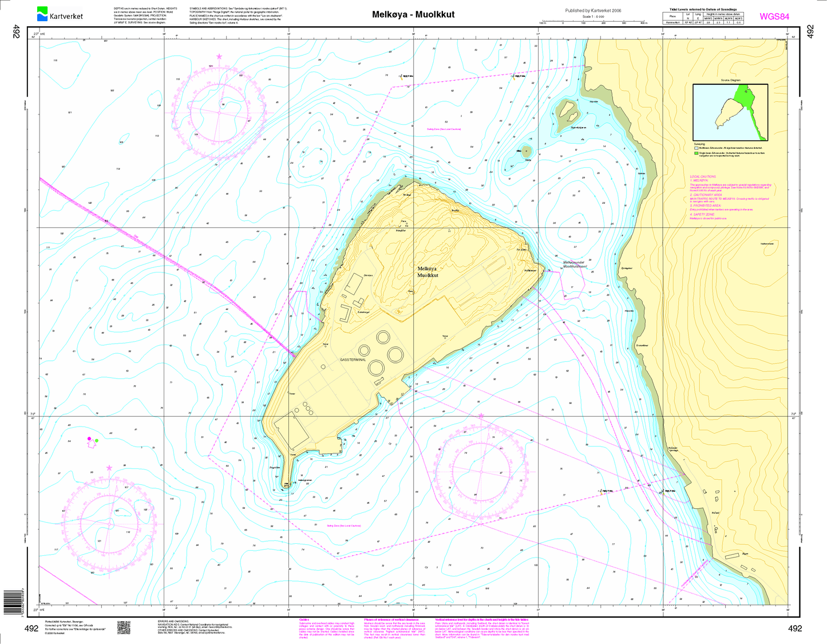The height and width of the screenshot is (644, 827).
Task: Click the magenta WGS84 label
Action: click(774, 17)
